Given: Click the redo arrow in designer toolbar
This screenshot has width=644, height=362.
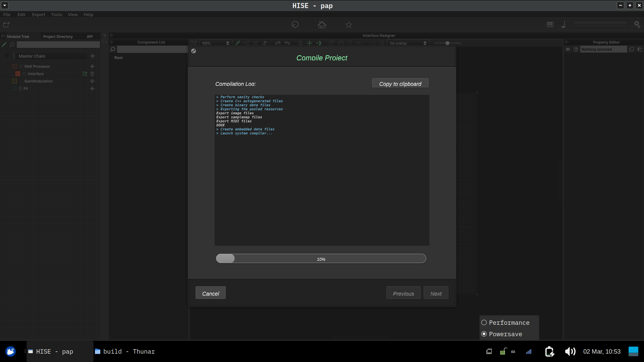Looking at the screenshot, I should [287, 43].
